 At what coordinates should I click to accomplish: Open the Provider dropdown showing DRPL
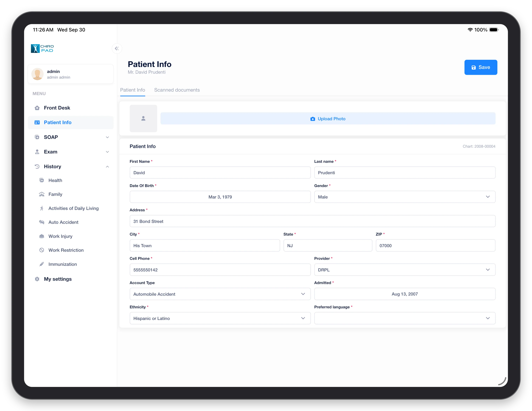[405, 270]
